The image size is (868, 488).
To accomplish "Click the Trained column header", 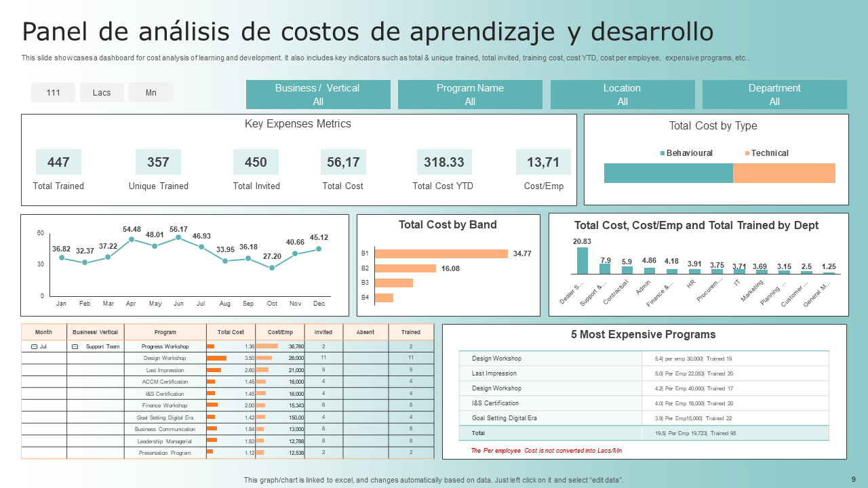I will click(411, 332).
